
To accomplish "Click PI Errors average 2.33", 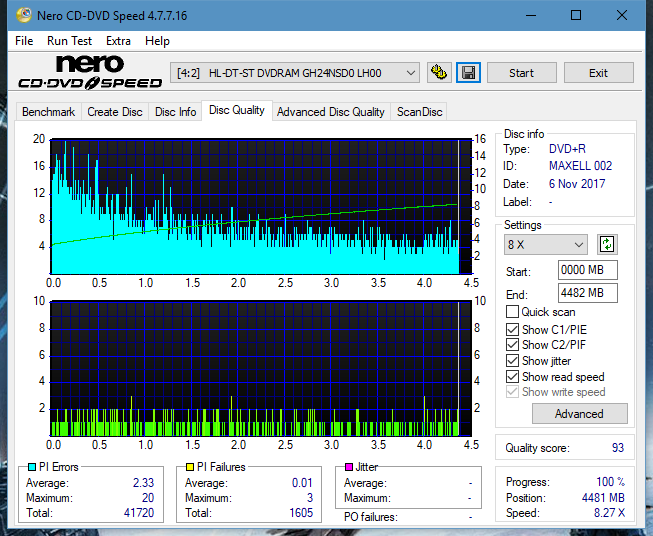I will tap(143, 482).
